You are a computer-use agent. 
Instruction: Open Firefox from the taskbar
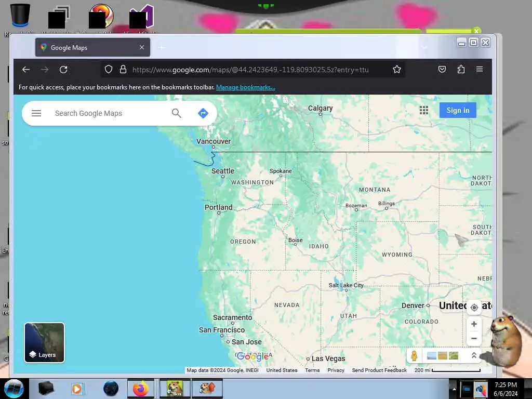pyautogui.click(x=140, y=389)
